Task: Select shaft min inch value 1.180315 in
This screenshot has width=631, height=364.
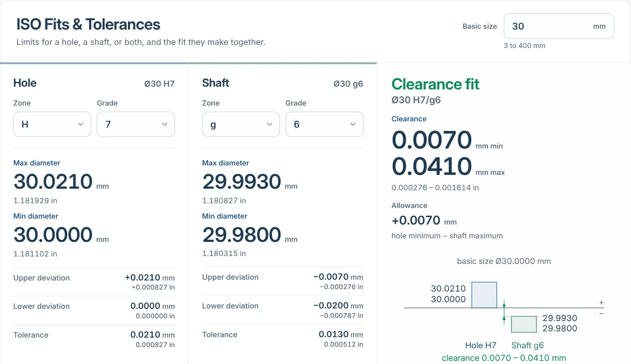Action: (224, 253)
